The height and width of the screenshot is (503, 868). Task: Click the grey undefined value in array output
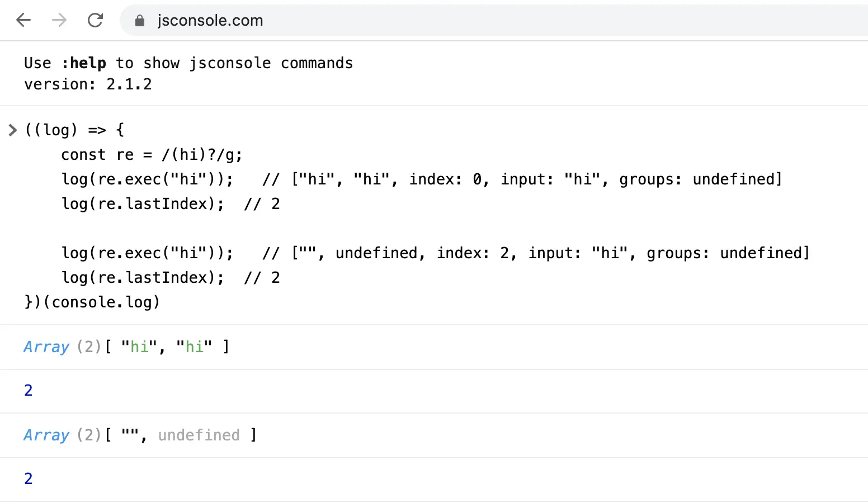tap(199, 435)
